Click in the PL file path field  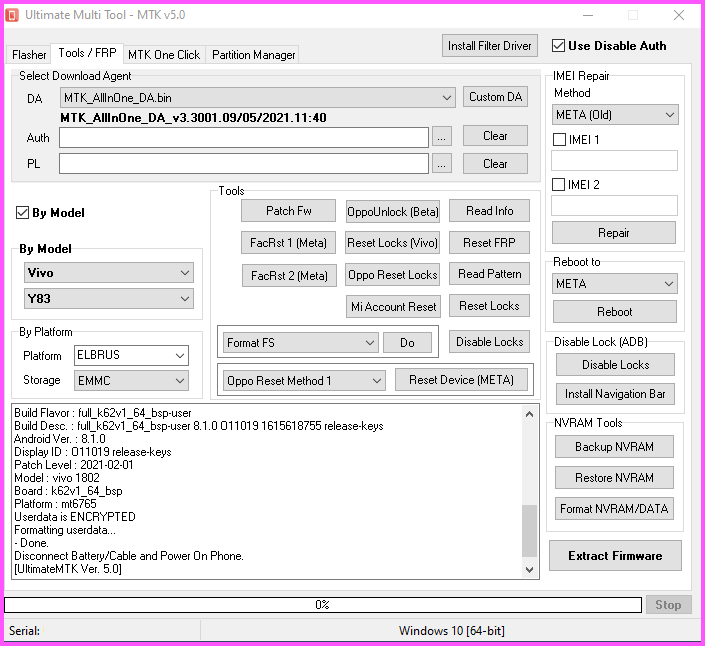pos(244,164)
